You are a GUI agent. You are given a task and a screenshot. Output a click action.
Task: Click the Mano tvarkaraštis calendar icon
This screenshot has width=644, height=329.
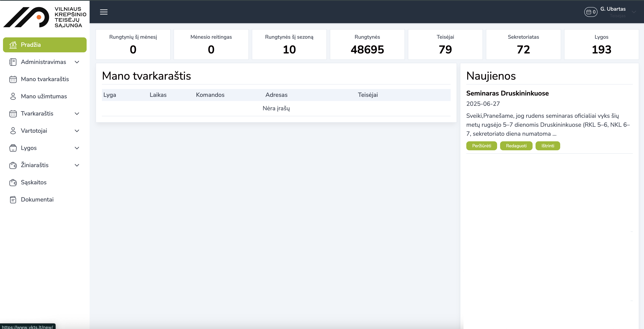[x=13, y=79]
